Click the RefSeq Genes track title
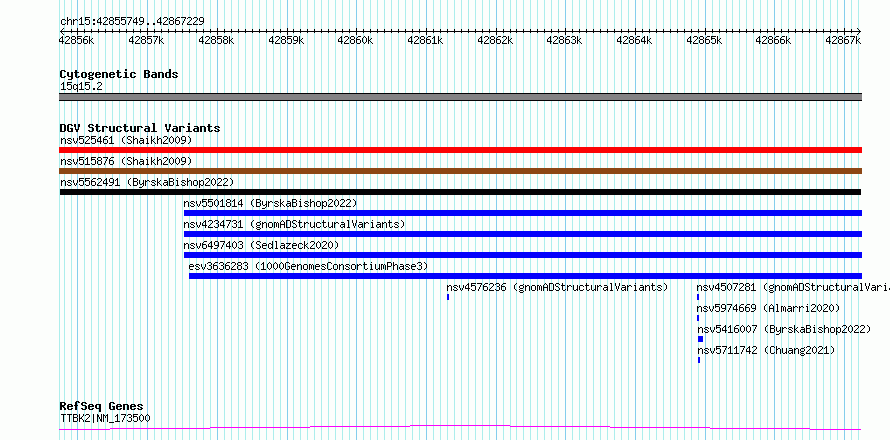Image resolution: width=890 pixels, height=440 pixels. pos(102,407)
